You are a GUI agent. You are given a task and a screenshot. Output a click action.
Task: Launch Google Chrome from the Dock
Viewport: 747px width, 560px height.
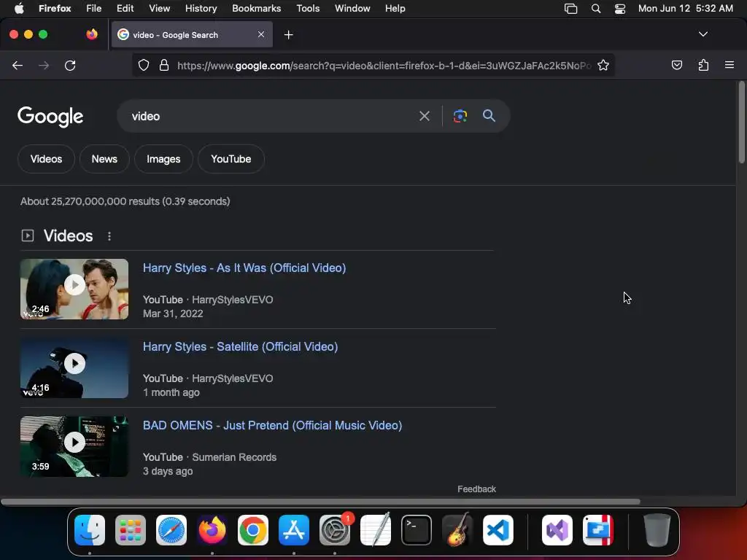(253, 530)
